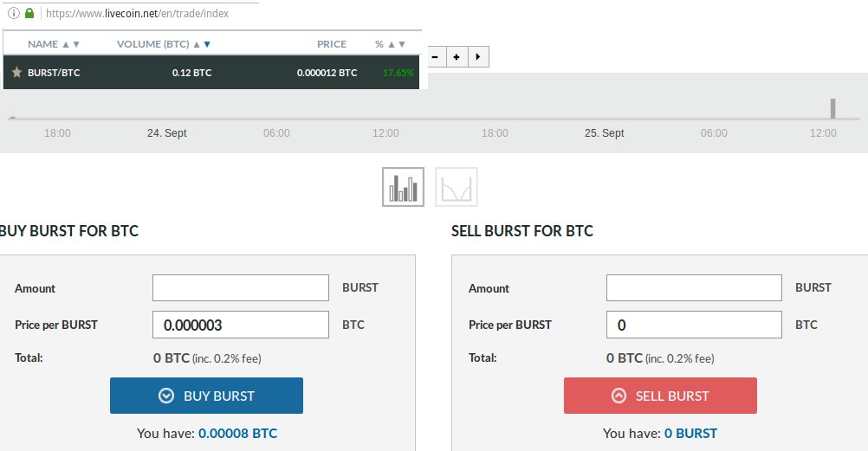Click the volume bar on chart navigator
Screen dimensions: 868x451
[832, 108]
